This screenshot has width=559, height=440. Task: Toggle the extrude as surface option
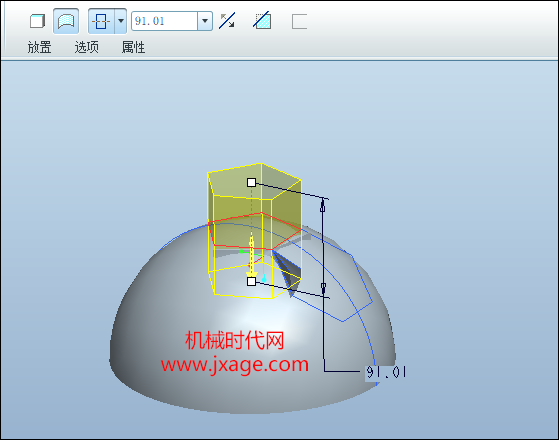pos(66,21)
